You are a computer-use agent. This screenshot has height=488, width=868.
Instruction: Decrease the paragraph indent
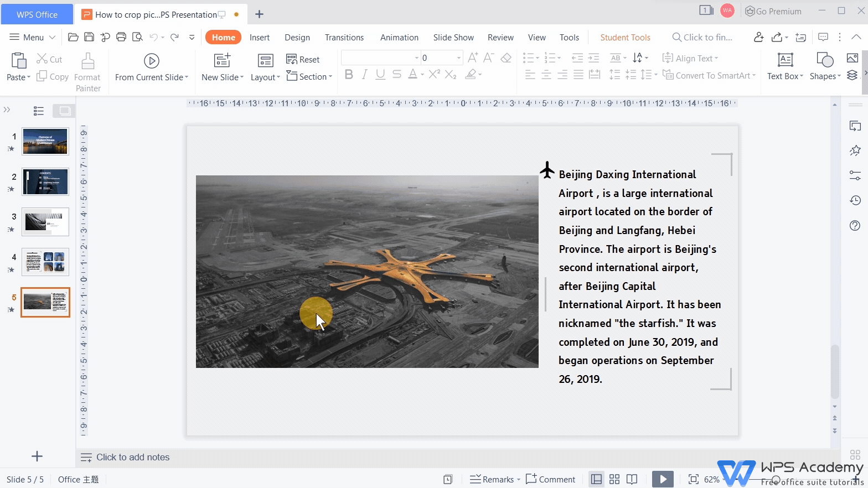click(x=577, y=58)
